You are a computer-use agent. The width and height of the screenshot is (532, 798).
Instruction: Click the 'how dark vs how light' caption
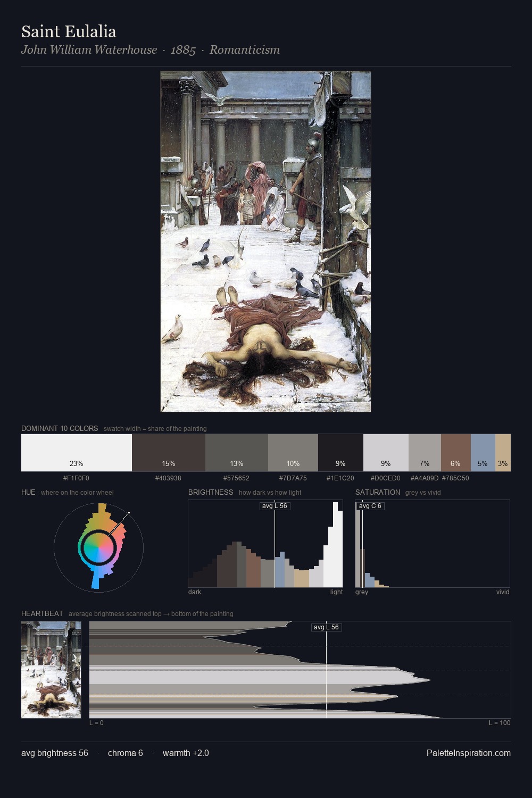pyautogui.click(x=270, y=493)
